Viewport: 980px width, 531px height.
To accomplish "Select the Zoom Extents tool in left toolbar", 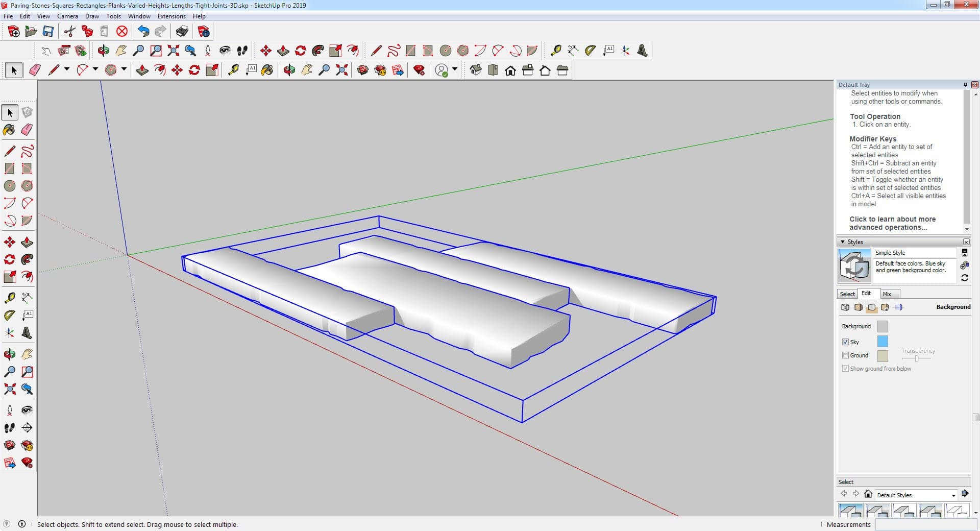I will [9, 389].
